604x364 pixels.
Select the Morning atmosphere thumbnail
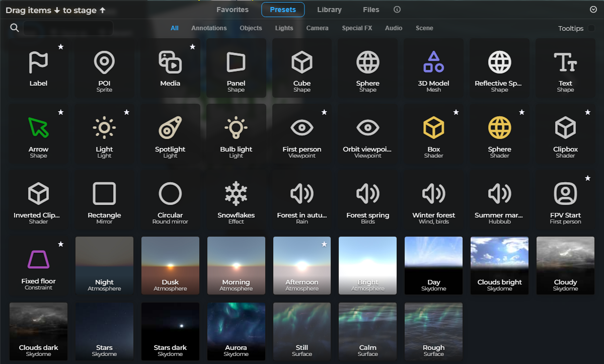(x=236, y=266)
